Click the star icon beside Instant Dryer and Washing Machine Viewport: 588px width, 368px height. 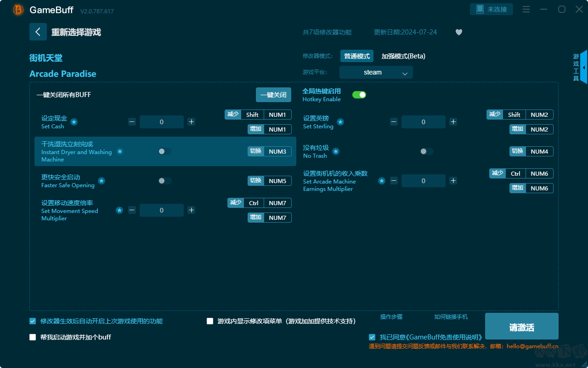(x=120, y=151)
